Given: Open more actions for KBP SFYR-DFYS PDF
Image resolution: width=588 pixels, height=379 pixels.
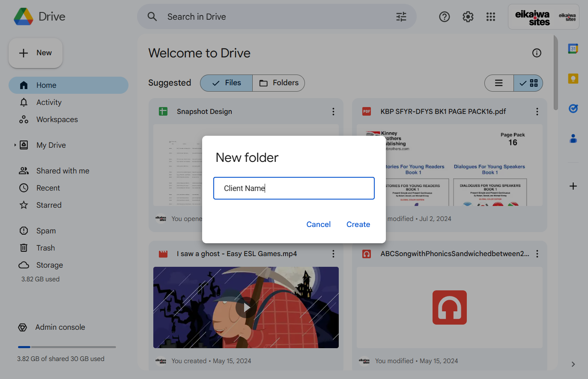Looking at the screenshot, I should click(x=537, y=111).
